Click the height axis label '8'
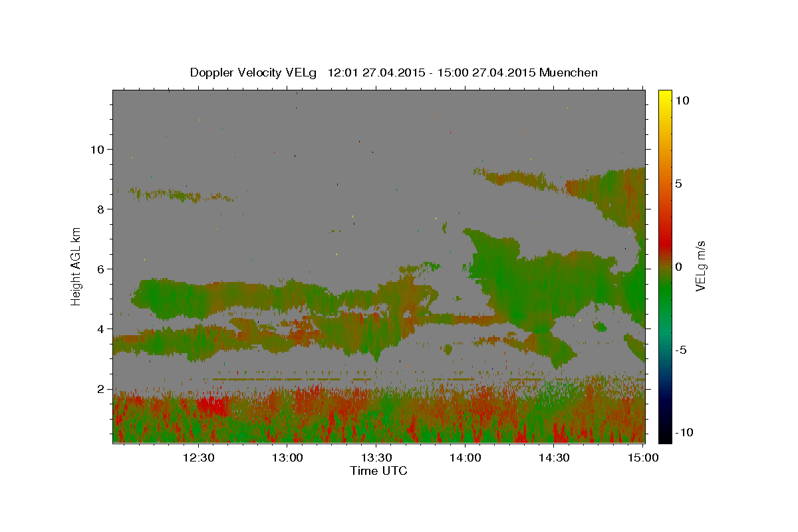Viewport: 798px width, 532px height. point(100,209)
